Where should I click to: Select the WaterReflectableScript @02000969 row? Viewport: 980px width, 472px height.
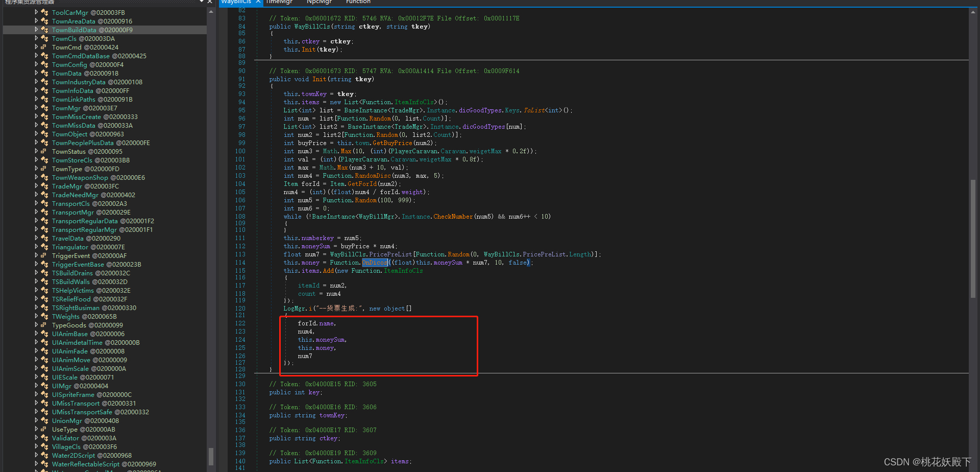104,464
